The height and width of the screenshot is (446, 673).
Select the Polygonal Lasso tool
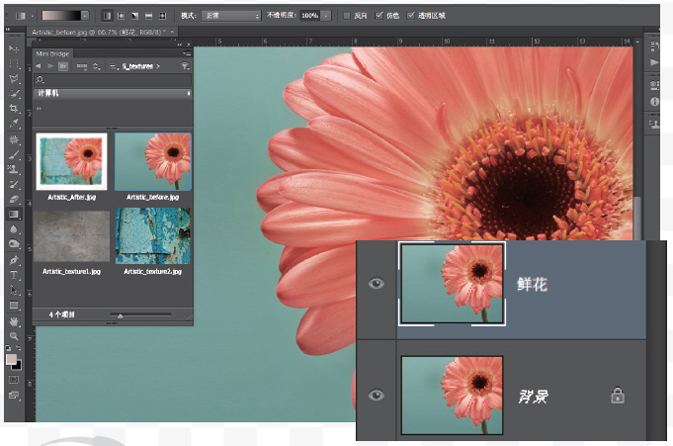(14, 79)
